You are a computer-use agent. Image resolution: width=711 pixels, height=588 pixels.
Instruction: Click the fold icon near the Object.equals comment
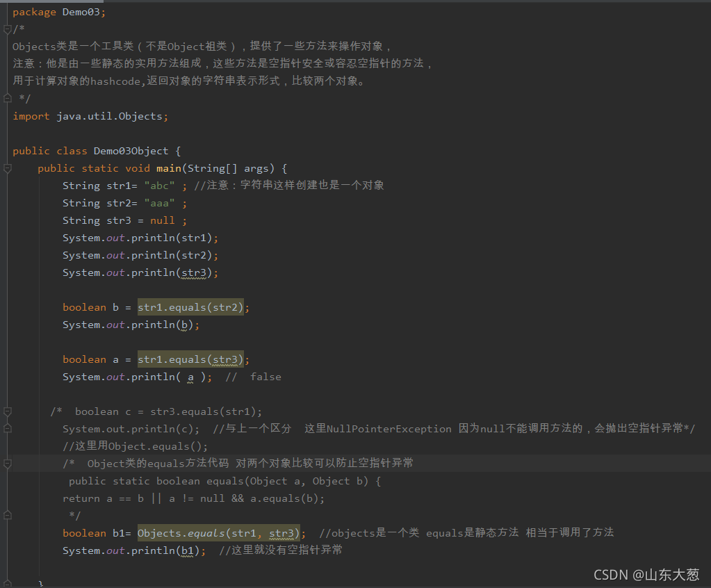click(7, 428)
